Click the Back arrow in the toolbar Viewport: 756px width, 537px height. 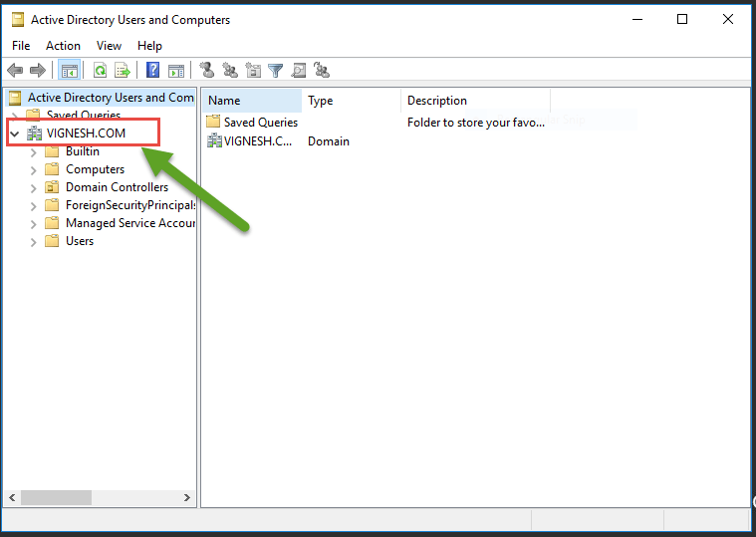15,70
